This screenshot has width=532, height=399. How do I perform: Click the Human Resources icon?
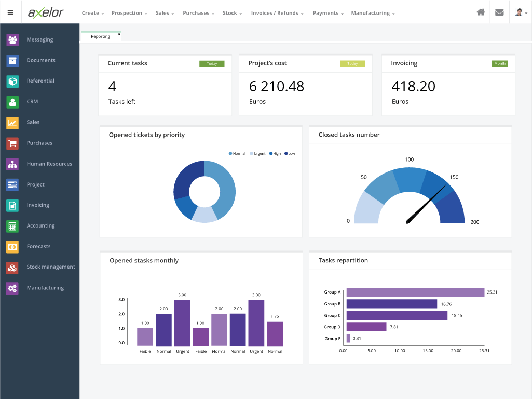pyautogui.click(x=12, y=164)
